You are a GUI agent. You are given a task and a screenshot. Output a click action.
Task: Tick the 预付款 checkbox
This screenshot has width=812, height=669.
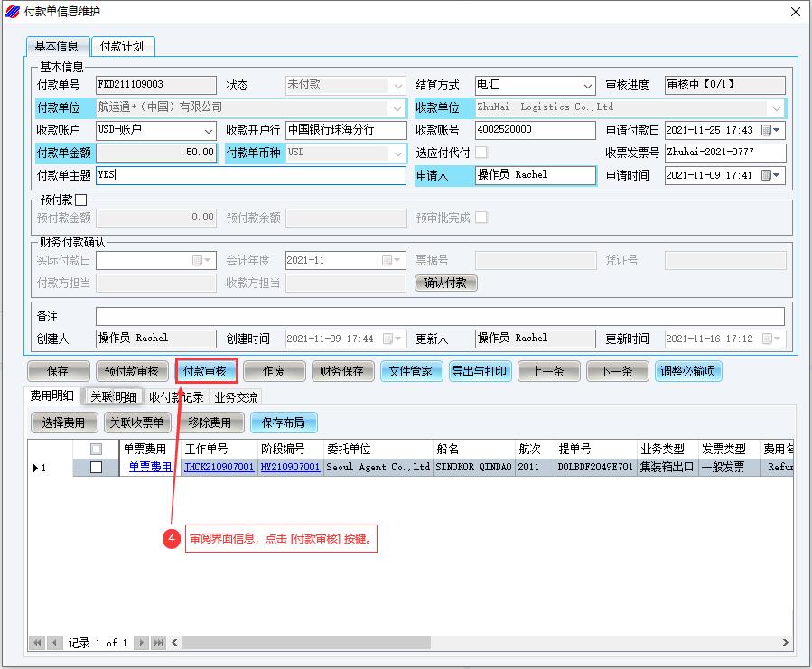tap(81, 200)
